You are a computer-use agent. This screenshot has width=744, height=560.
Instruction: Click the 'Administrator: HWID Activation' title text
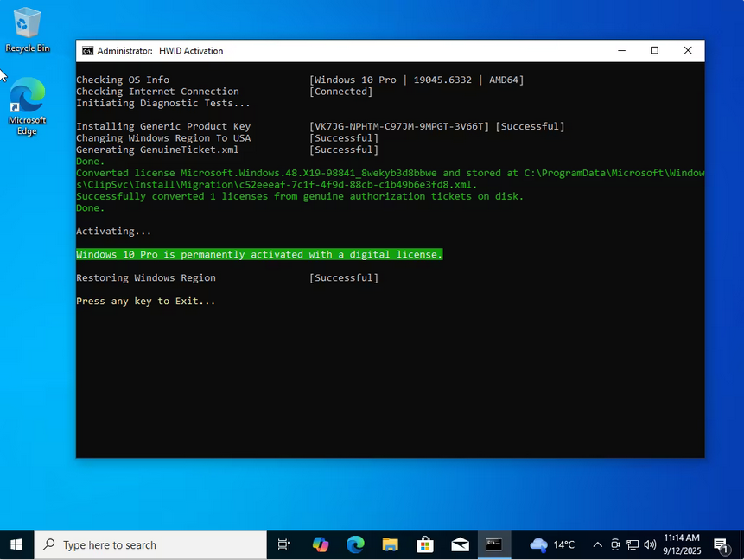[160, 51]
